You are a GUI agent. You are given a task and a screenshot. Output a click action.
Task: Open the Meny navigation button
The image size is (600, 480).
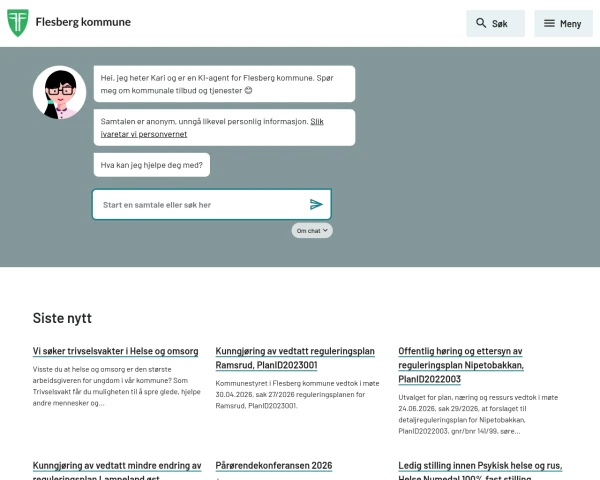coord(563,23)
